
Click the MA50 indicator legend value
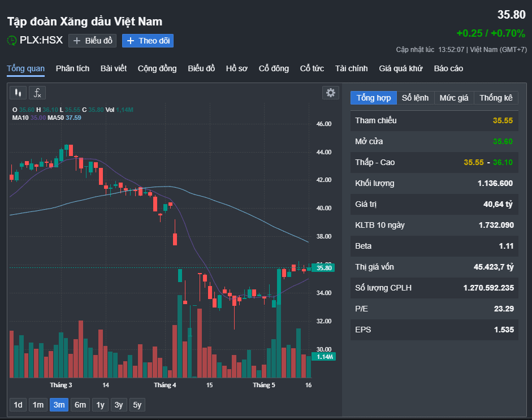tap(73, 118)
